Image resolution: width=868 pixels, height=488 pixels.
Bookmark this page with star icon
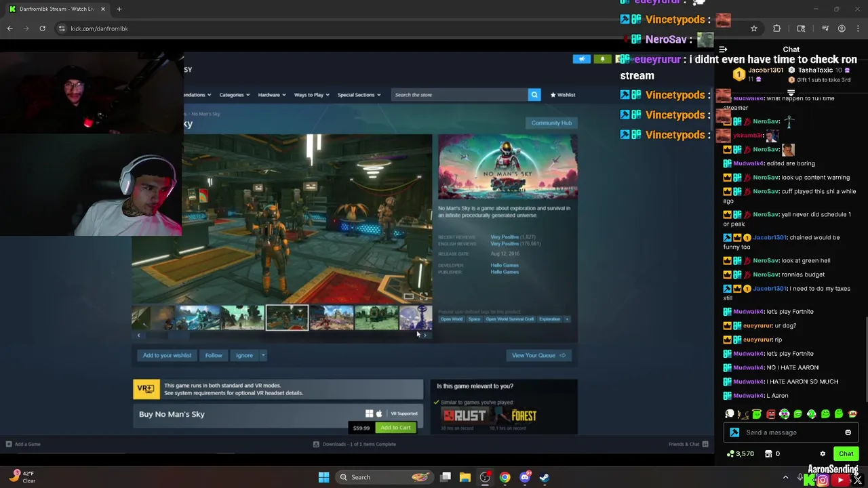(753, 28)
